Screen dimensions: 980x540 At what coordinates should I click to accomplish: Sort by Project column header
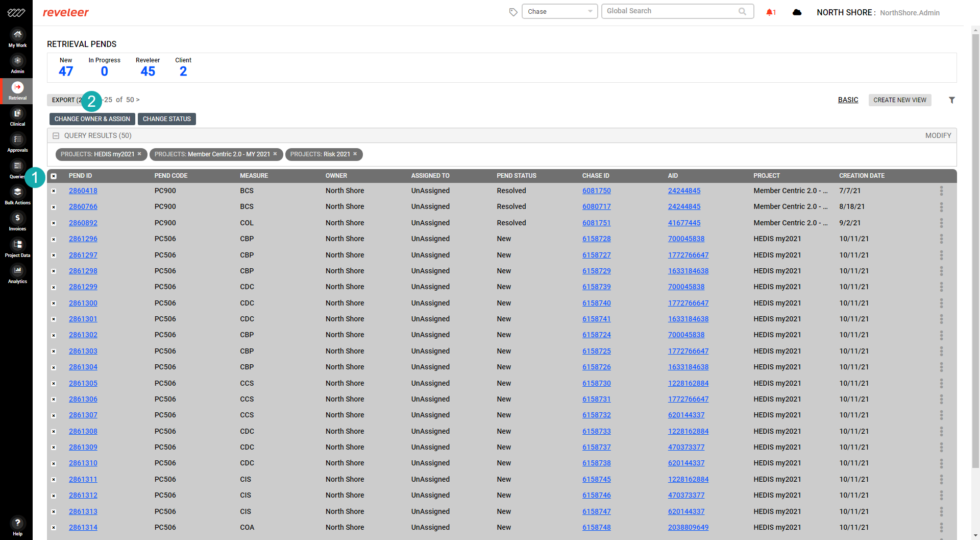click(x=767, y=176)
